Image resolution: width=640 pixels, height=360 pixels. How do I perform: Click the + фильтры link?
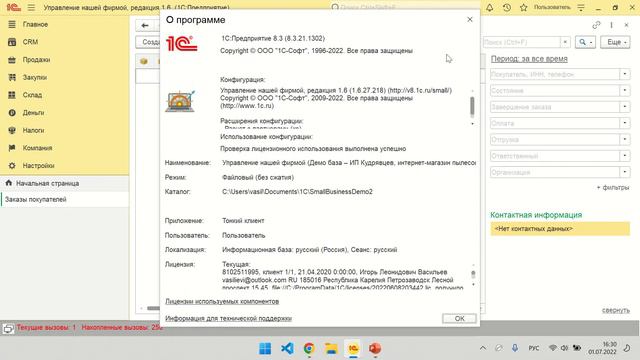[613, 187]
